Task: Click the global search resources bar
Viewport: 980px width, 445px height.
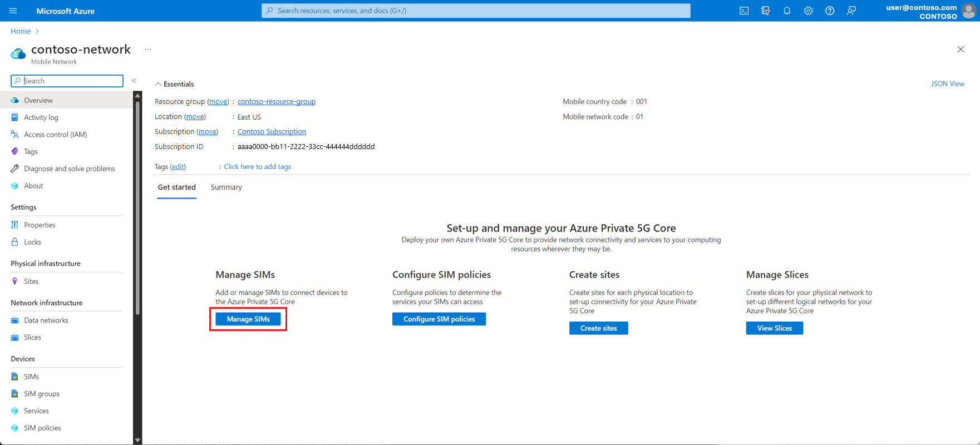Action: point(476,11)
